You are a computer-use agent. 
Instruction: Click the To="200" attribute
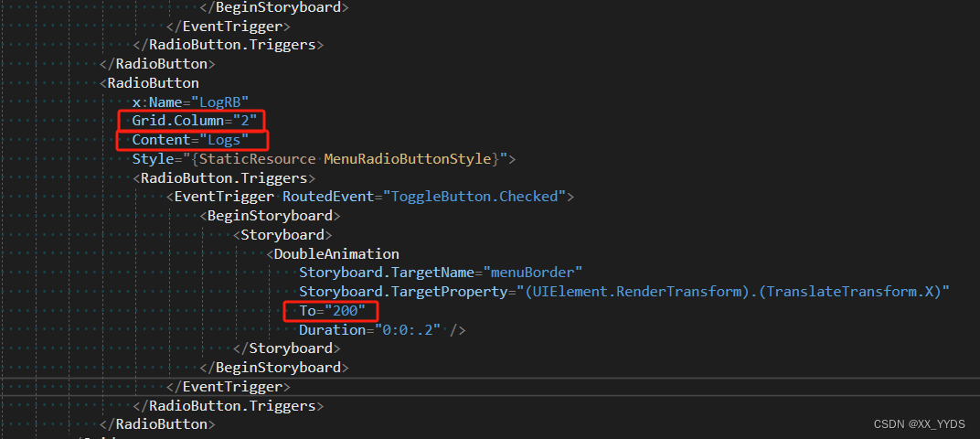[332, 311]
